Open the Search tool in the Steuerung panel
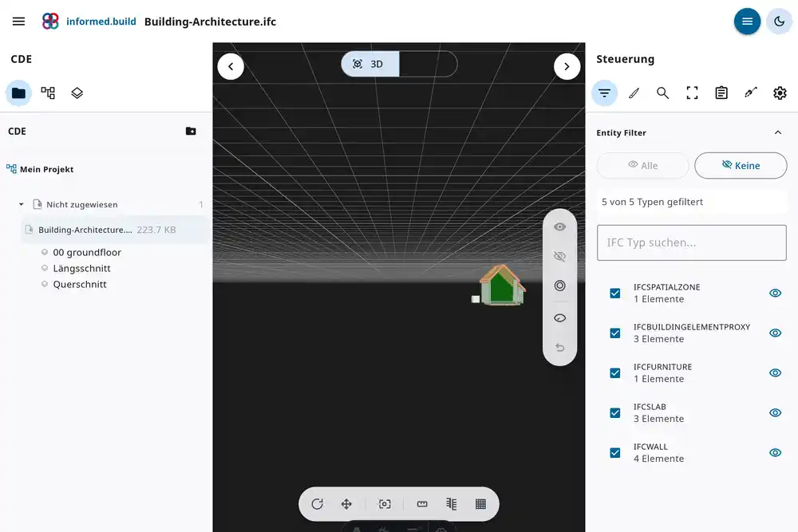Image resolution: width=798 pixels, height=532 pixels. [x=662, y=93]
